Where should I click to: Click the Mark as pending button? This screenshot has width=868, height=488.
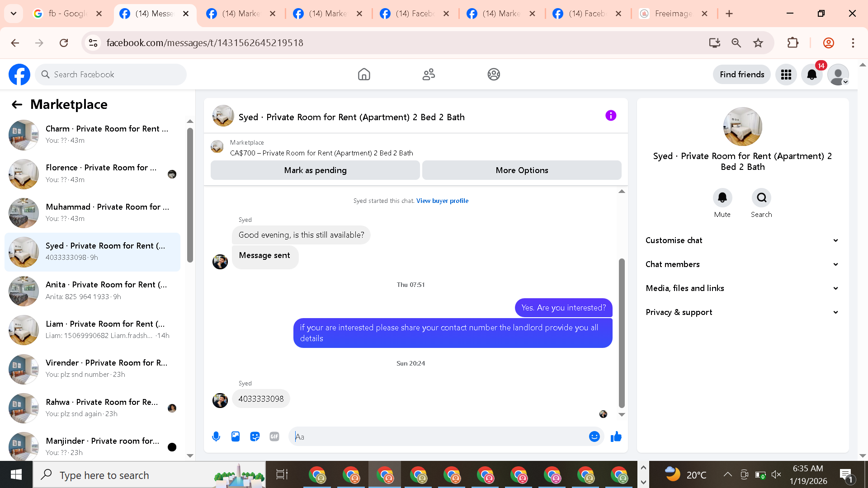[315, 170]
